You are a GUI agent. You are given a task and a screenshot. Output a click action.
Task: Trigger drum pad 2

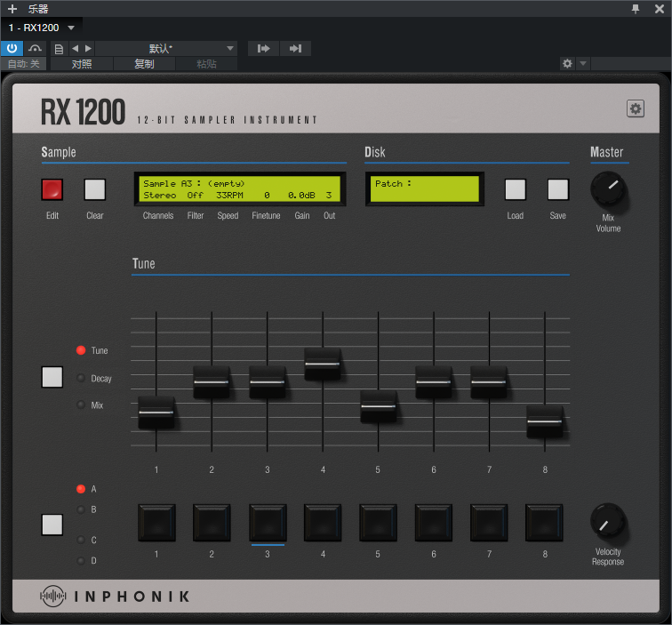212,523
